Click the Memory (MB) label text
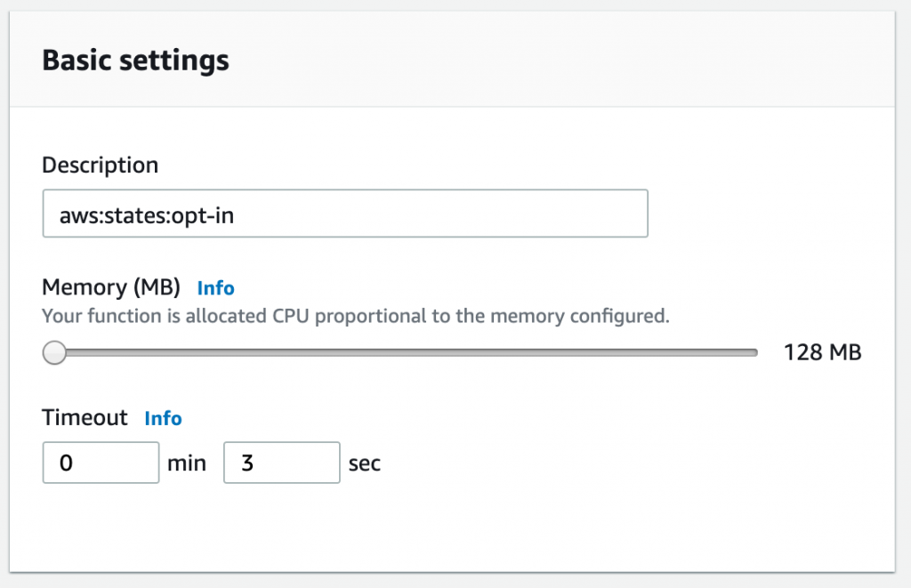 point(111,287)
